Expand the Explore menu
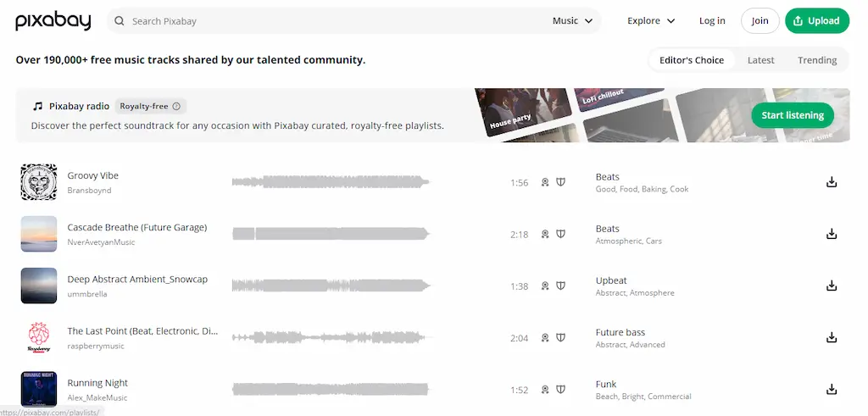 click(651, 21)
